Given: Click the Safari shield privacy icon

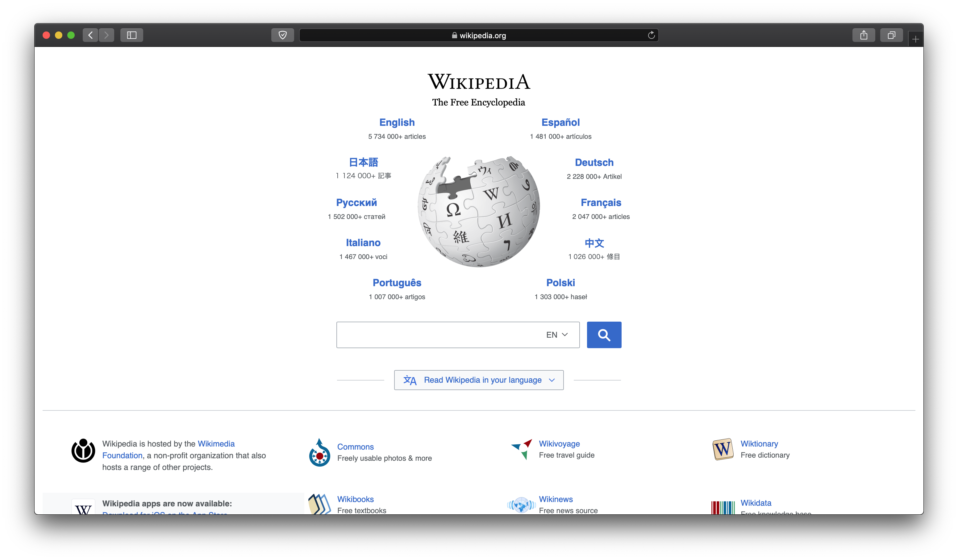Looking at the screenshot, I should tap(282, 35).
